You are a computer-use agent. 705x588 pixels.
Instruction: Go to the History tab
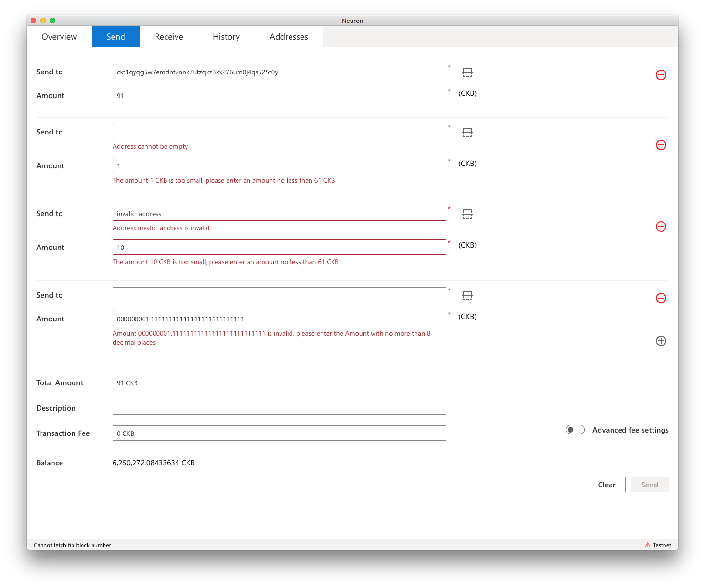226,37
